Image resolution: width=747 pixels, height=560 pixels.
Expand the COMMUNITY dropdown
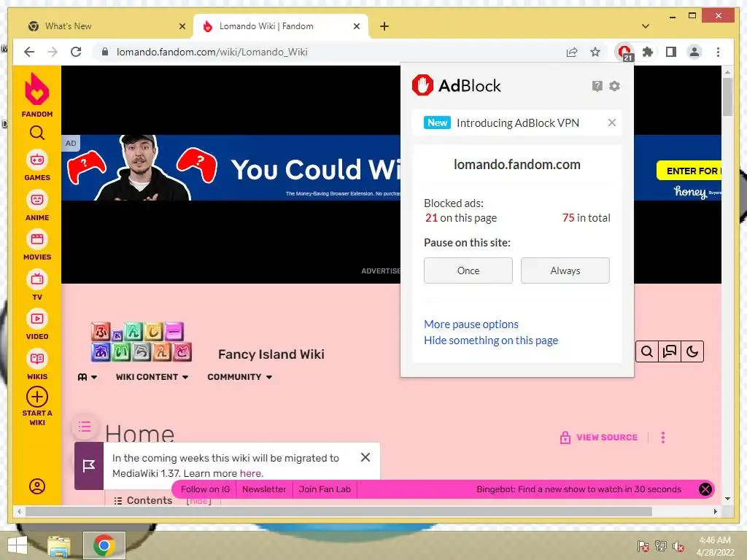pos(239,377)
